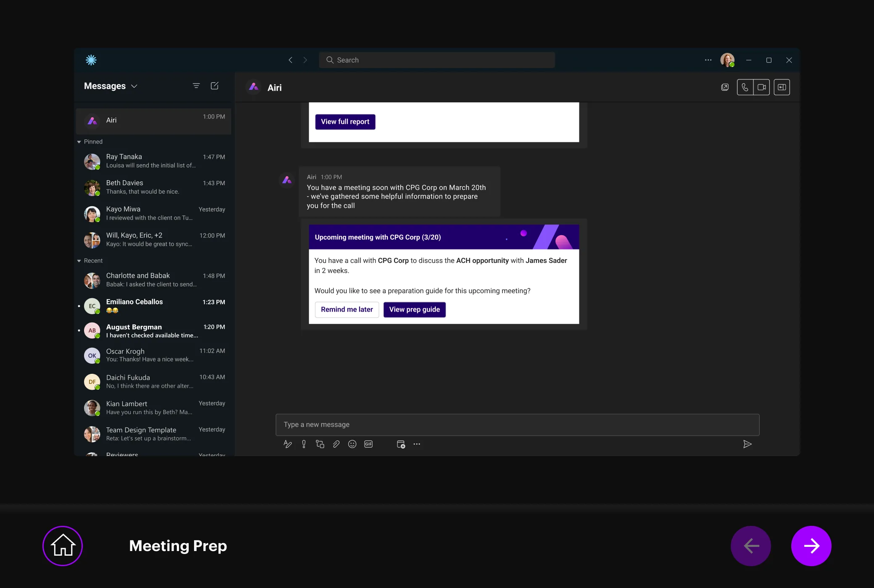Open the message filter icon
The height and width of the screenshot is (588, 874).
coord(196,86)
